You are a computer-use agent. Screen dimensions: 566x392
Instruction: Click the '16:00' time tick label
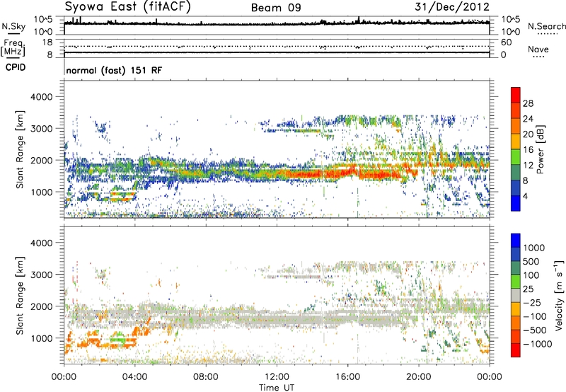(x=347, y=377)
